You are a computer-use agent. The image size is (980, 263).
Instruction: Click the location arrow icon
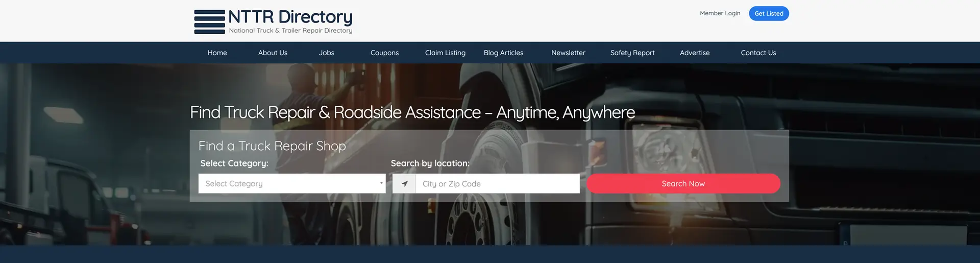(x=404, y=184)
